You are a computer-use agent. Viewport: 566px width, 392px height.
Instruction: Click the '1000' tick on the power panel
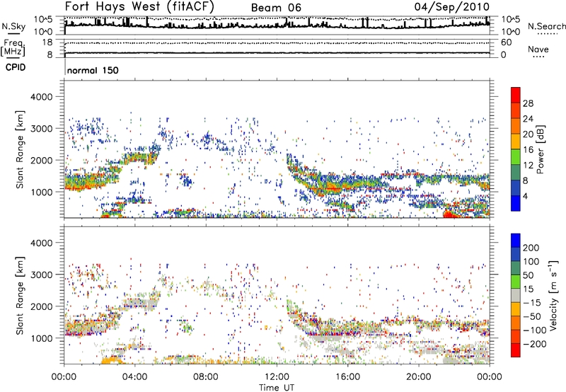tap(42, 192)
